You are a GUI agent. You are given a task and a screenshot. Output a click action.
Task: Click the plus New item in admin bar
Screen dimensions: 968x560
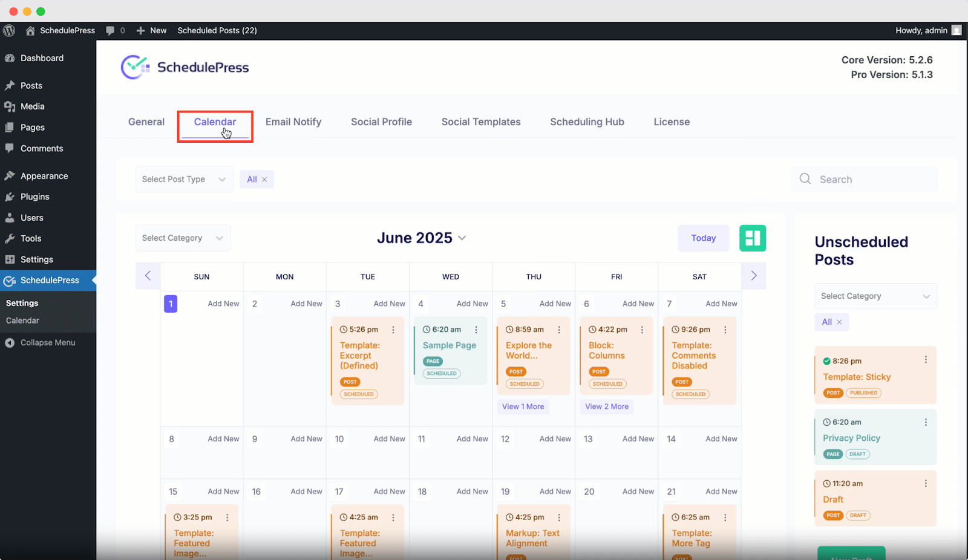click(151, 30)
